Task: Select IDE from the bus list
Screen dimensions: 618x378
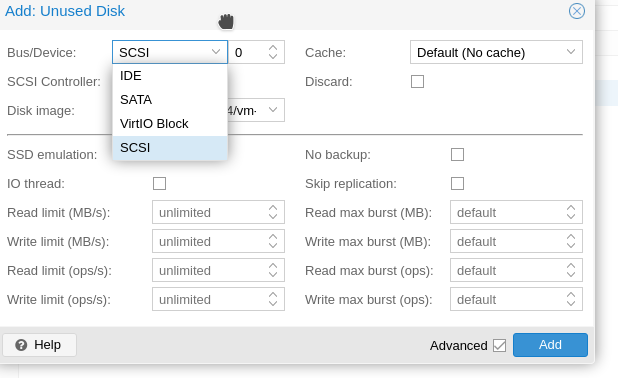Action: [170, 76]
